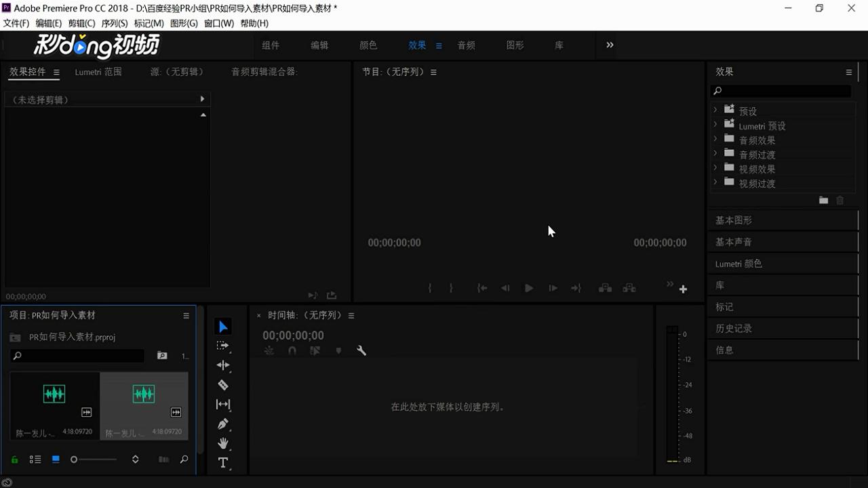Open timeline wrench display settings
This screenshot has height=488, width=868.
coord(361,350)
